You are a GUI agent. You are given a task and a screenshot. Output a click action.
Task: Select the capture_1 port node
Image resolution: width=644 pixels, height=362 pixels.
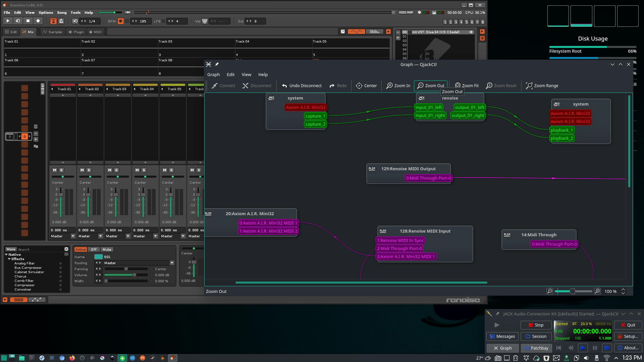[315, 116]
